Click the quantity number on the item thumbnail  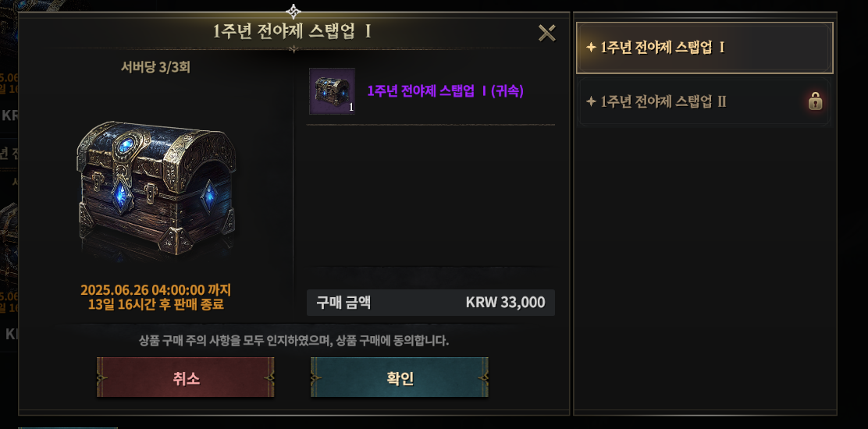pos(351,108)
